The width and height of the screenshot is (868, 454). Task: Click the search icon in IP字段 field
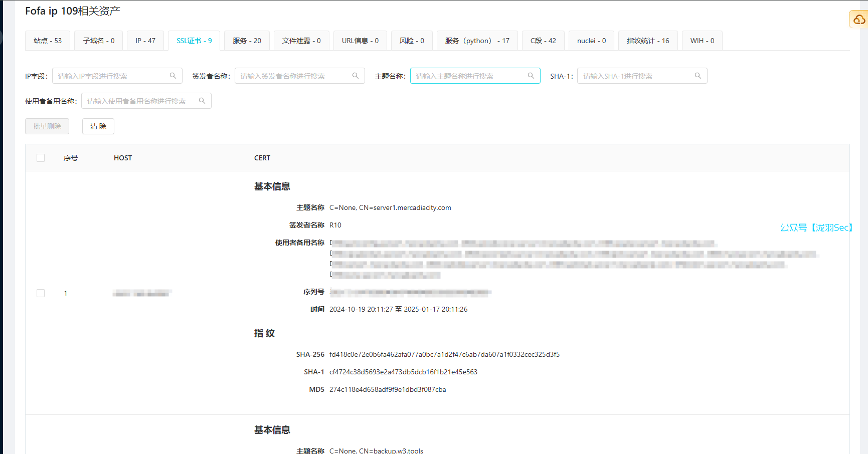172,76
